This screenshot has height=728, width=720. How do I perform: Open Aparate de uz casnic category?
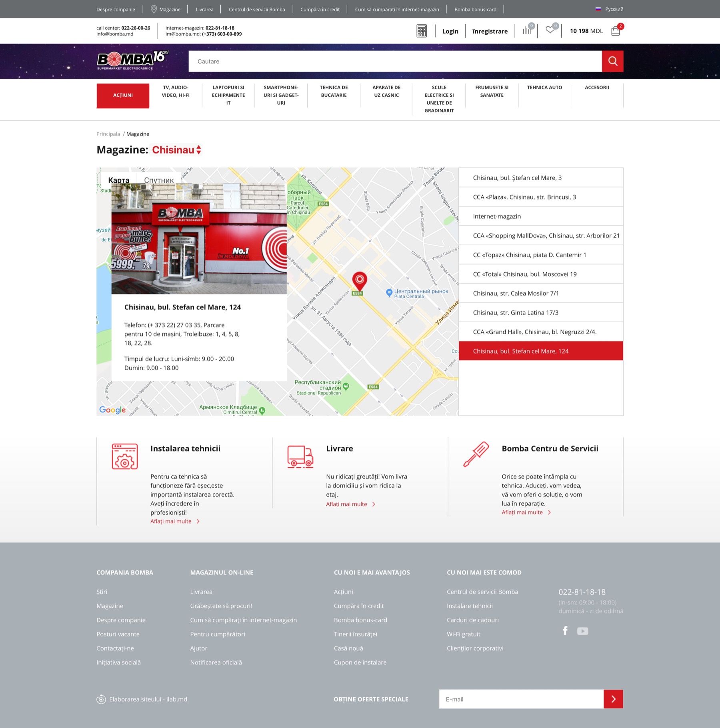[386, 91]
